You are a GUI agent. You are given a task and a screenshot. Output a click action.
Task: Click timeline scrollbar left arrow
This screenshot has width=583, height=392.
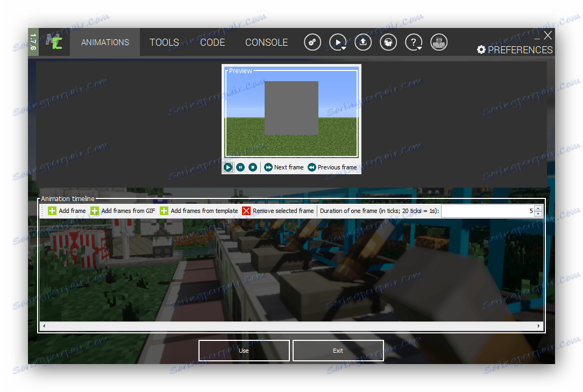click(x=44, y=326)
